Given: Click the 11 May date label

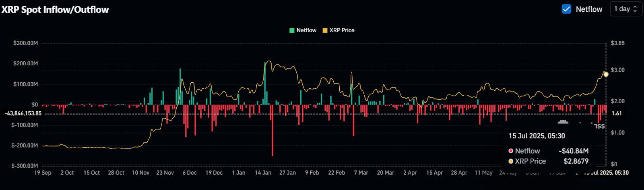Looking at the screenshot, I should tap(484, 173).
